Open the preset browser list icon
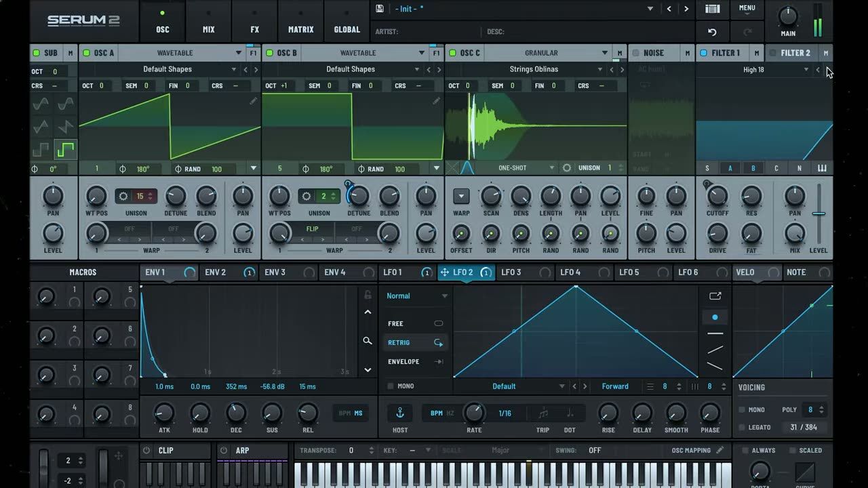 (x=712, y=9)
